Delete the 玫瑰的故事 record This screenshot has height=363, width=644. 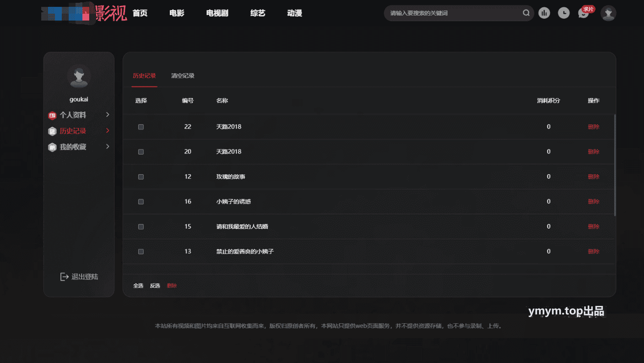pyautogui.click(x=594, y=176)
